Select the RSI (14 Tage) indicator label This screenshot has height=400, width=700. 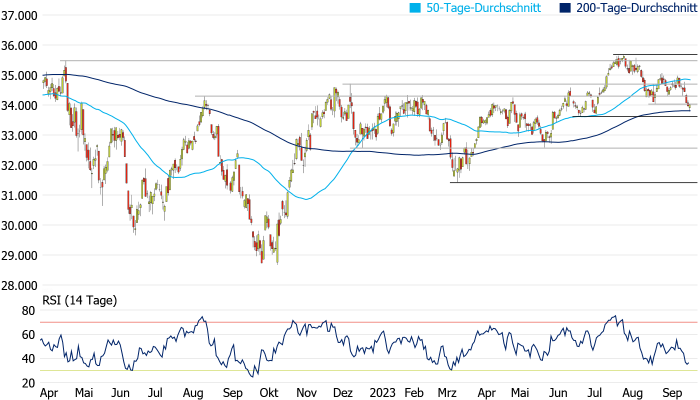pyautogui.click(x=77, y=300)
